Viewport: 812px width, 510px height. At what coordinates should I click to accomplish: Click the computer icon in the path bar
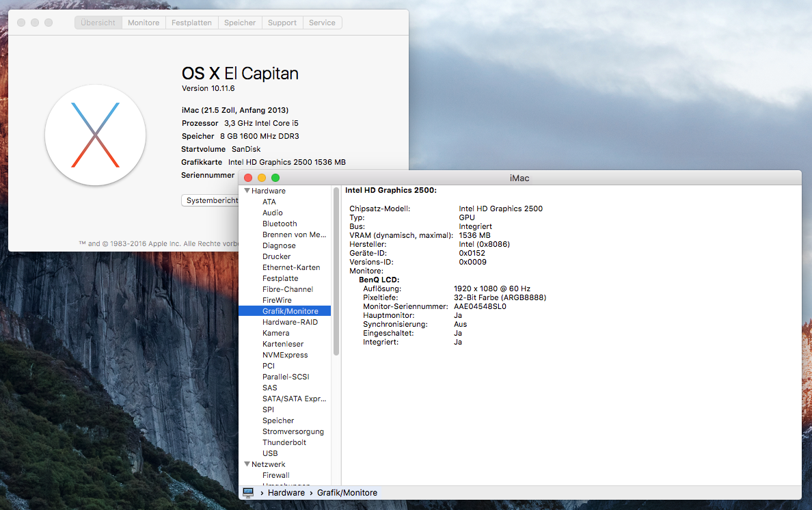pos(248,492)
